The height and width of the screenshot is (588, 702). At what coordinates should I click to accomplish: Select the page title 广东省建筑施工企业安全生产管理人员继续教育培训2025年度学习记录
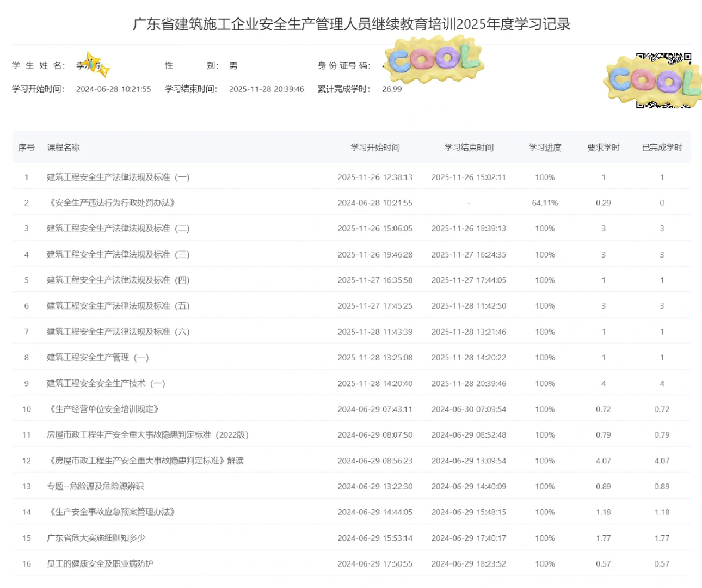coord(351,24)
